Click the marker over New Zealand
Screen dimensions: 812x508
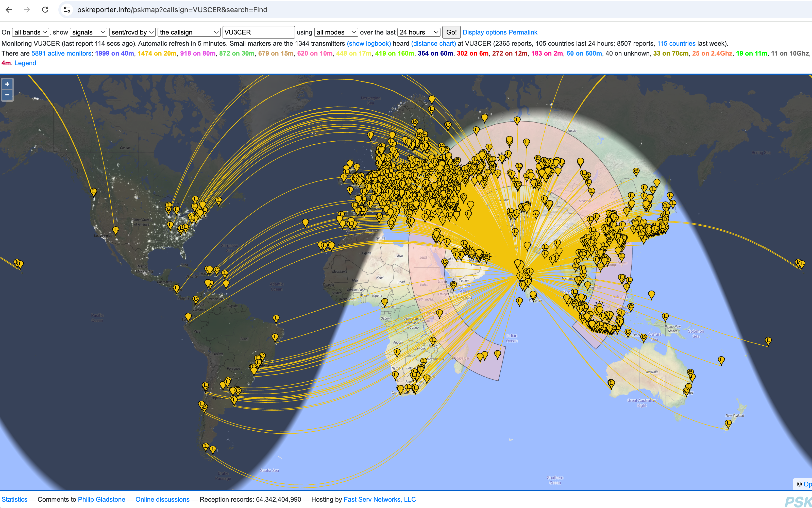tap(728, 423)
